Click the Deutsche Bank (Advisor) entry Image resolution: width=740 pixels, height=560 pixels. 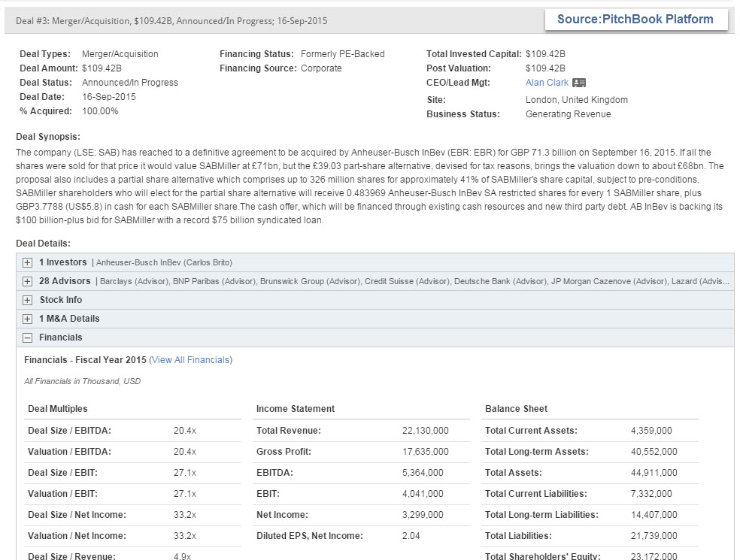[x=500, y=282]
